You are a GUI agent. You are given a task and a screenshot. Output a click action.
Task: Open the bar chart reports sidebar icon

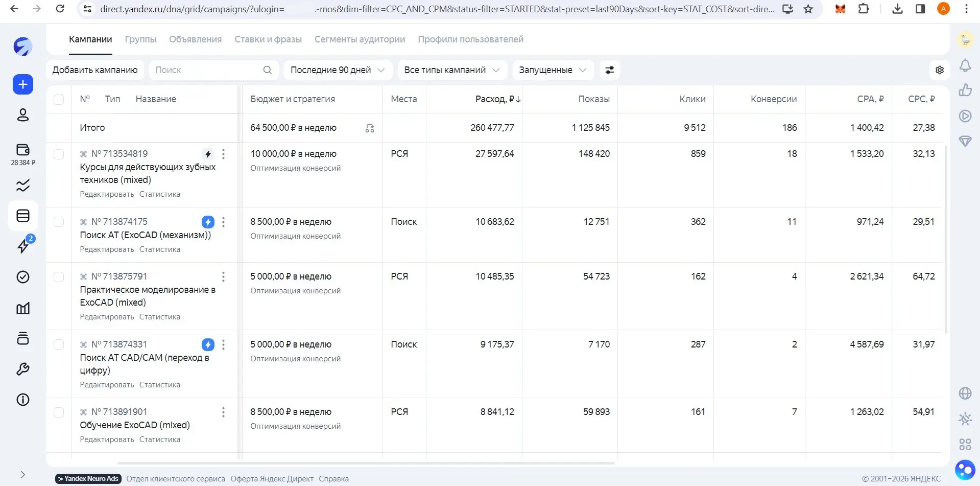(x=23, y=308)
